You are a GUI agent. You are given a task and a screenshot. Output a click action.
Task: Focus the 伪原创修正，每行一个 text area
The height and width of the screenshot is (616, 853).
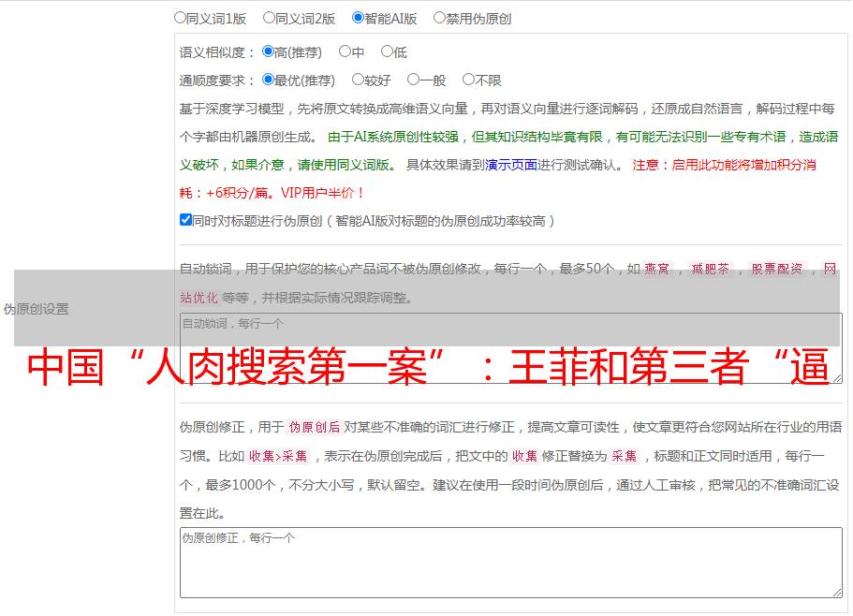point(511,563)
